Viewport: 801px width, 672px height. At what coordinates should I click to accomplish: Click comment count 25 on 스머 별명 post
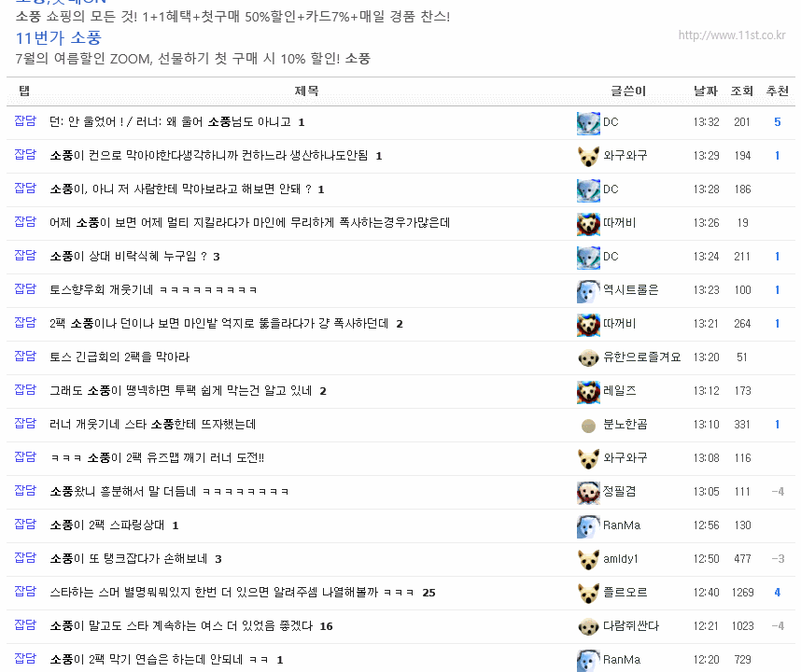pos(429,593)
